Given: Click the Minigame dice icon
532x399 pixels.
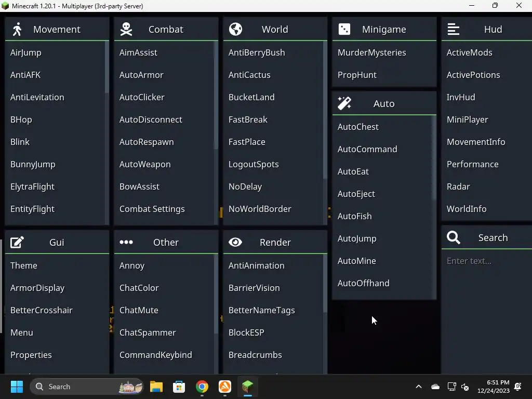Looking at the screenshot, I should (x=344, y=29).
